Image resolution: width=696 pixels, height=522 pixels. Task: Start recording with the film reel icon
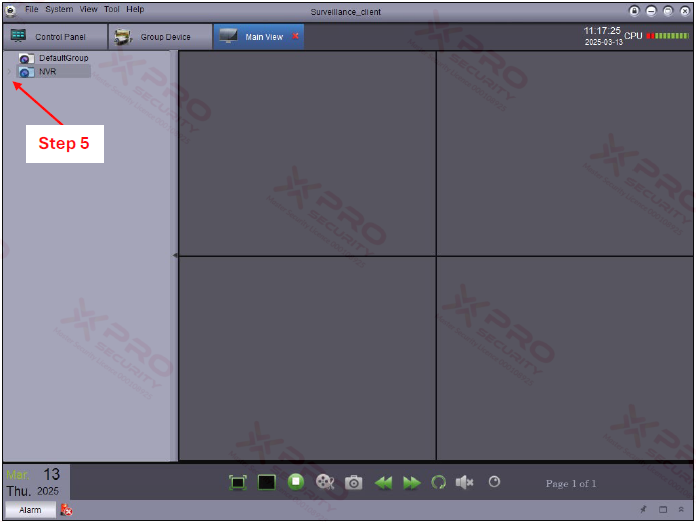tap(324, 482)
